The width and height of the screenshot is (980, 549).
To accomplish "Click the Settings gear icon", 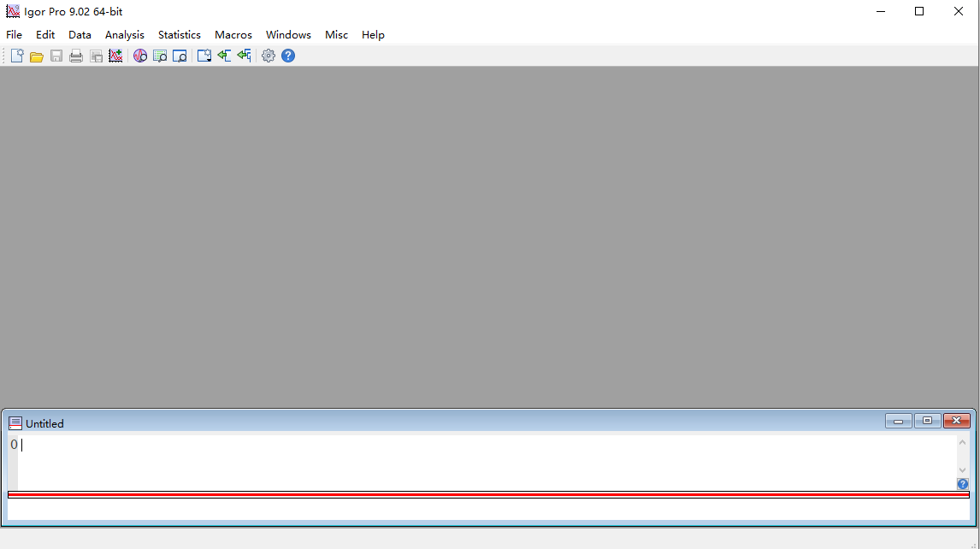I will click(x=269, y=56).
